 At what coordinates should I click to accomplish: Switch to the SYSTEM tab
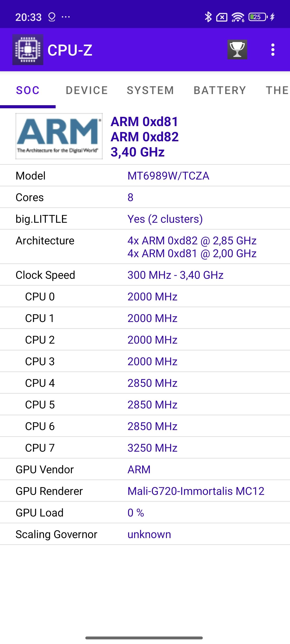pyautogui.click(x=150, y=90)
